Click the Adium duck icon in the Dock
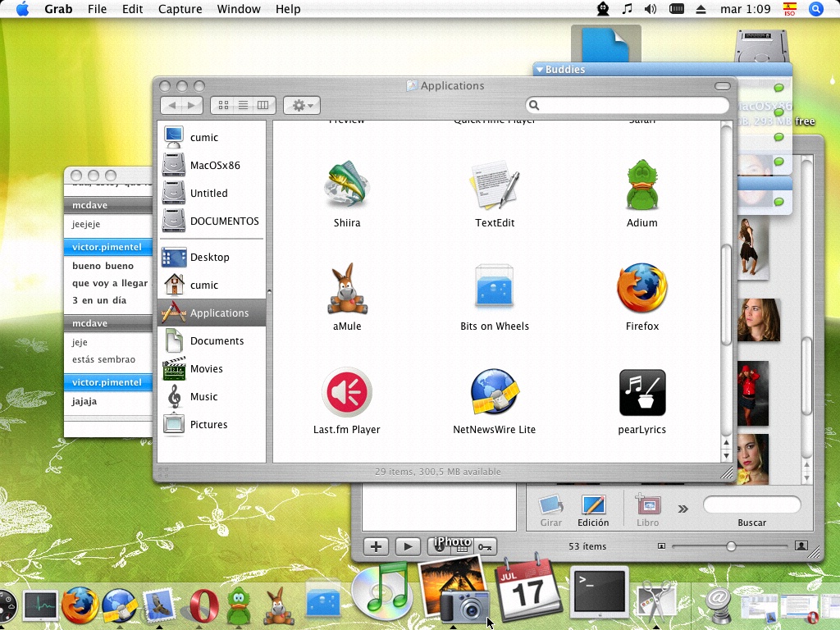This screenshot has height=630, width=840. coord(239,606)
